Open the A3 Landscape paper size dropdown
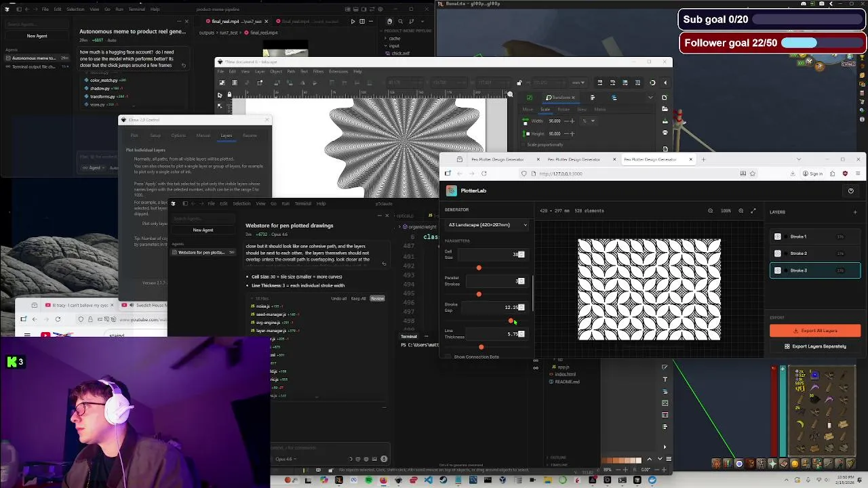This screenshot has height=488, width=868. [x=486, y=225]
